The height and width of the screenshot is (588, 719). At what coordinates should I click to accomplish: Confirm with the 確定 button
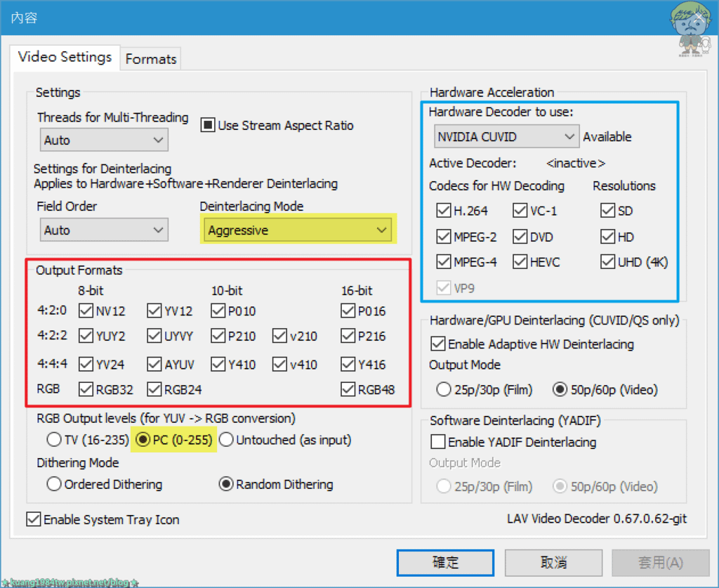pyautogui.click(x=445, y=562)
